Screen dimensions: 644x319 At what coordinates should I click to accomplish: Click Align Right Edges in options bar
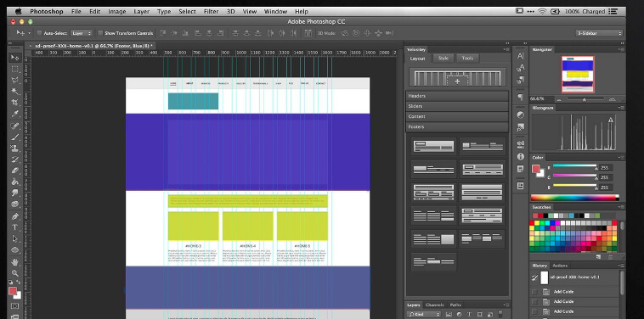tap(221, 33)
